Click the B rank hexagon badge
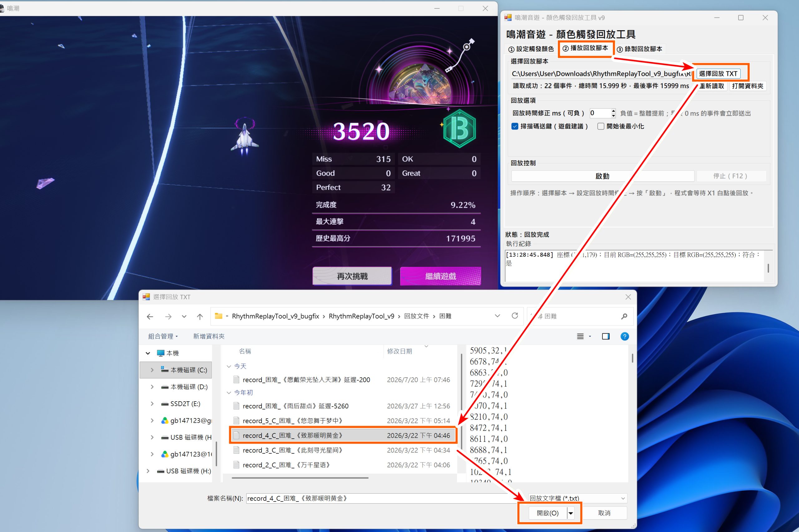Screen dimensions: 799x532 459,128
